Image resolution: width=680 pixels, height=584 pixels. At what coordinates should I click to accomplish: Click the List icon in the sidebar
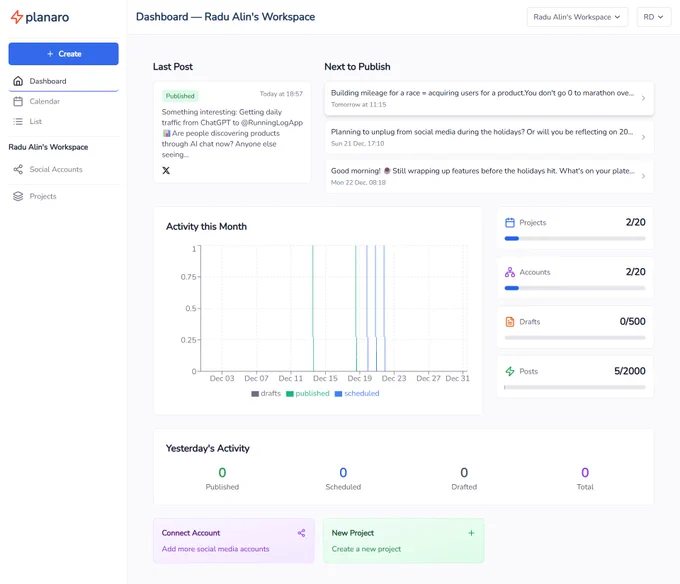[x=18, y=121]
